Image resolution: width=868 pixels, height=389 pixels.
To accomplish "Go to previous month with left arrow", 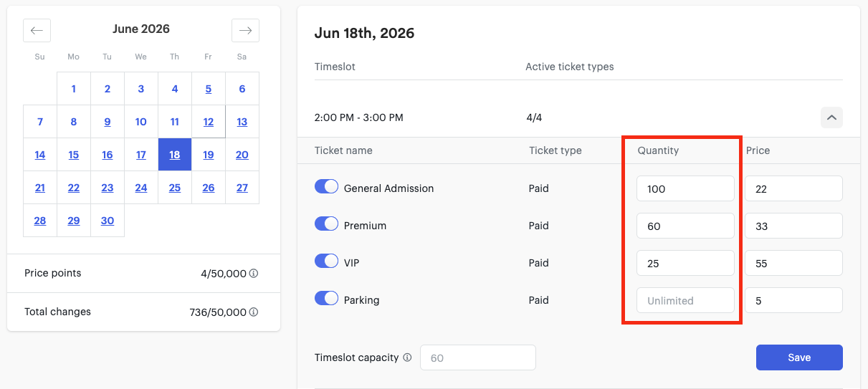I will click(x=37, y=30).
